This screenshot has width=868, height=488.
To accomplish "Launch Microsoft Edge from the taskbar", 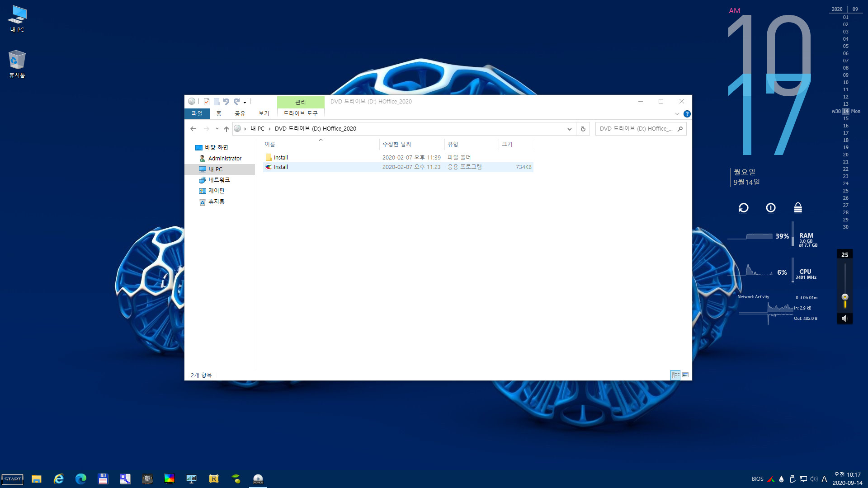I will tap(81, 479).
